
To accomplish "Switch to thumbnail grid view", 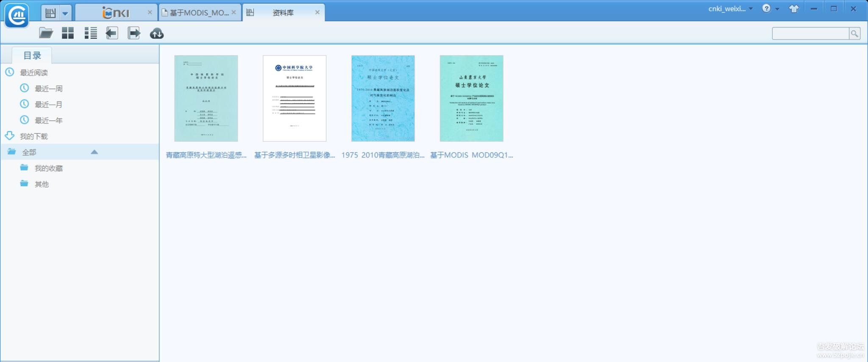I will click(x=68, y=33).
